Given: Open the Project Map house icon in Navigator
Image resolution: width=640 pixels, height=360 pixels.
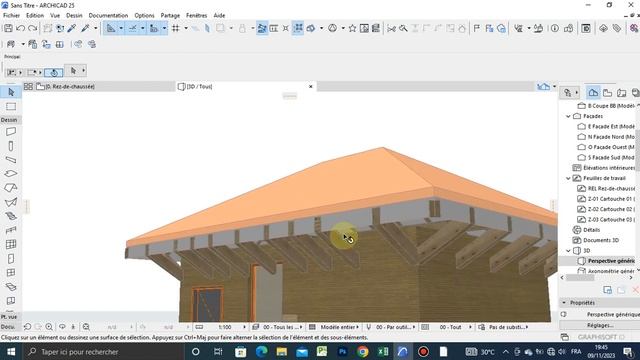Looking at the screenshot, I should pos(593,93).
